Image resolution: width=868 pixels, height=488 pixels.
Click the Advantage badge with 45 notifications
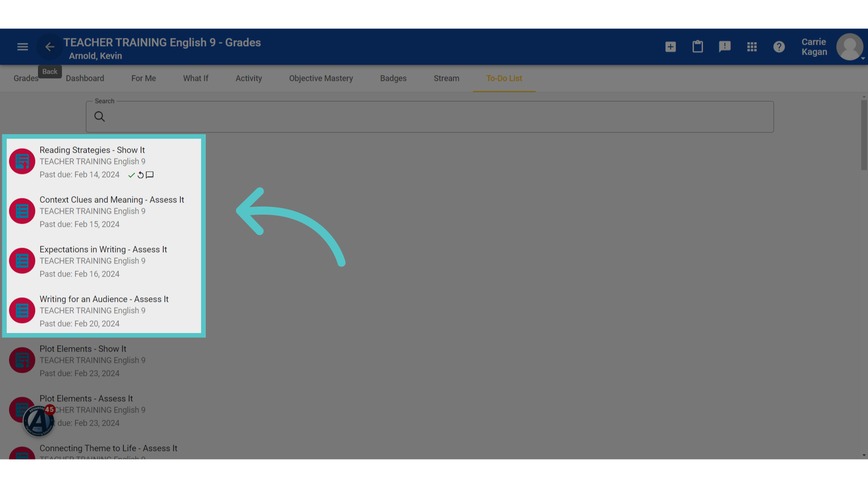coord(39,421)
